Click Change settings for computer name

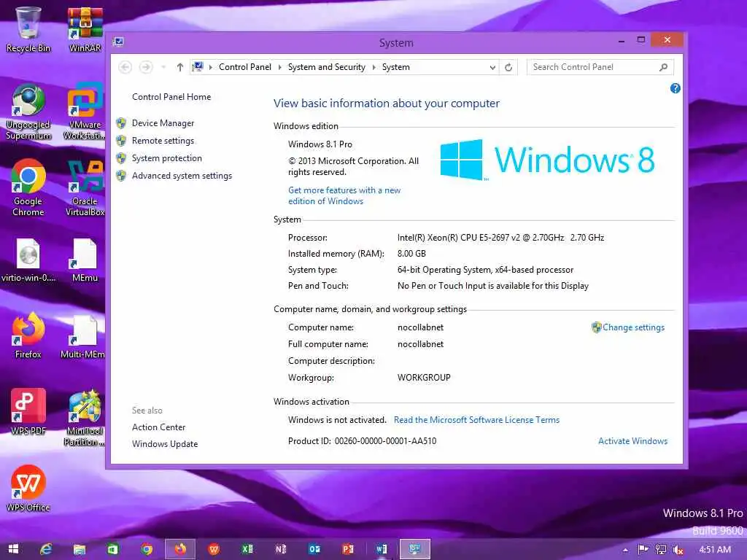click(x=633, y=327)
